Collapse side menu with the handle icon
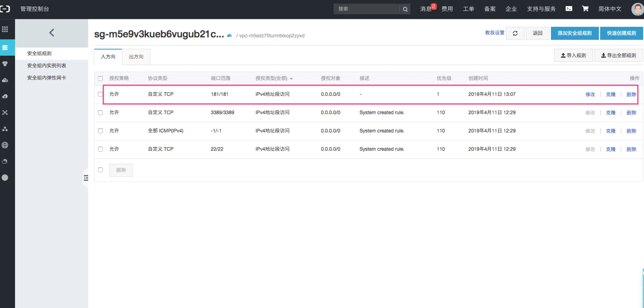Viewport: 644px width, 308px height. click(x=86, y=178)
